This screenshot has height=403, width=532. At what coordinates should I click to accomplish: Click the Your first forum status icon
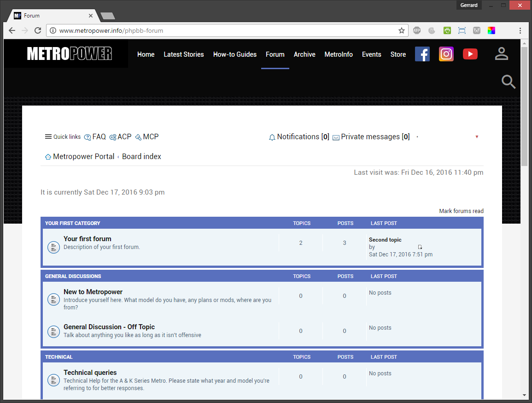tap(53, 247)
